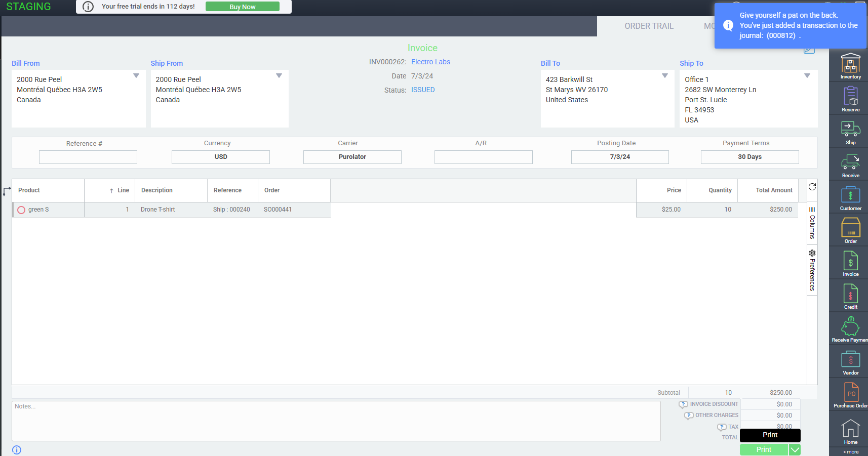Open the Payment Terms 30 Days field
This screenshot has width=868, height=456.
click(749, 157)
